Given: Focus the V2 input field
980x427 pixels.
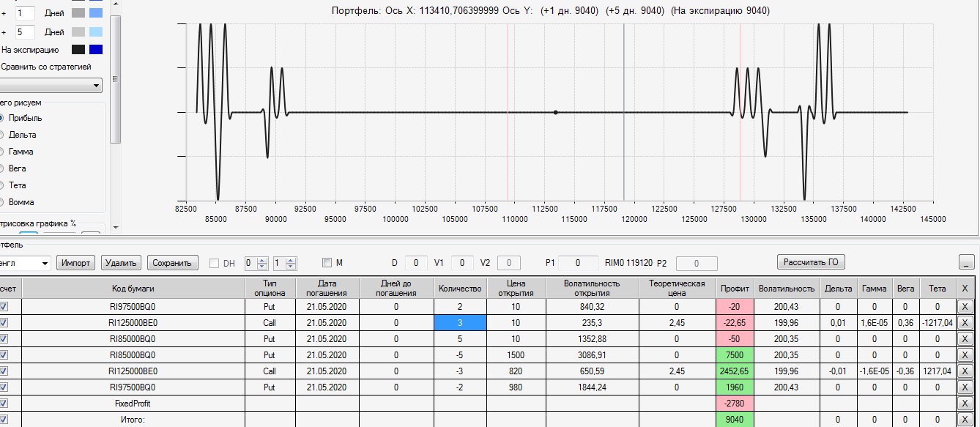Looking at the screenshot, I should click(x=509, y=263).
